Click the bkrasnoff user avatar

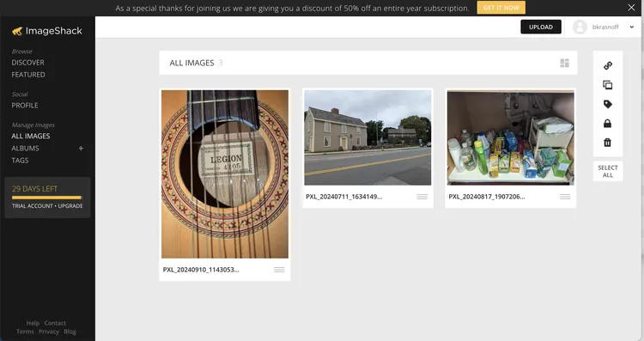580,27
